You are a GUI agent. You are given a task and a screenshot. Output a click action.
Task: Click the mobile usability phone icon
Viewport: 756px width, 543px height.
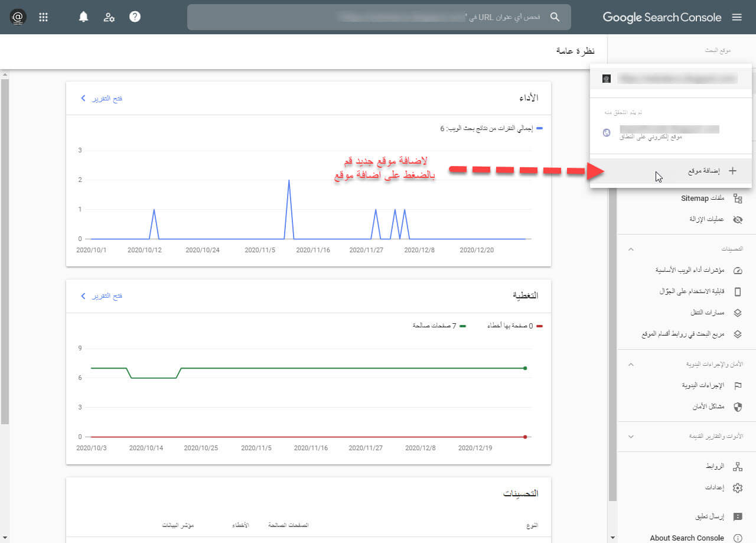pyautogui.click(x=737, y=291)
